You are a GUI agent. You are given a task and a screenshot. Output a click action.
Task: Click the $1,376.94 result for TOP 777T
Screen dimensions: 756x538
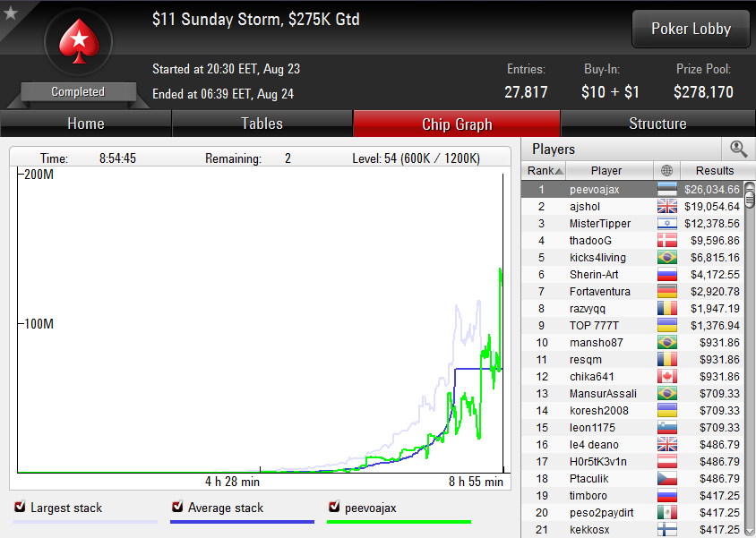pos(715,326)
